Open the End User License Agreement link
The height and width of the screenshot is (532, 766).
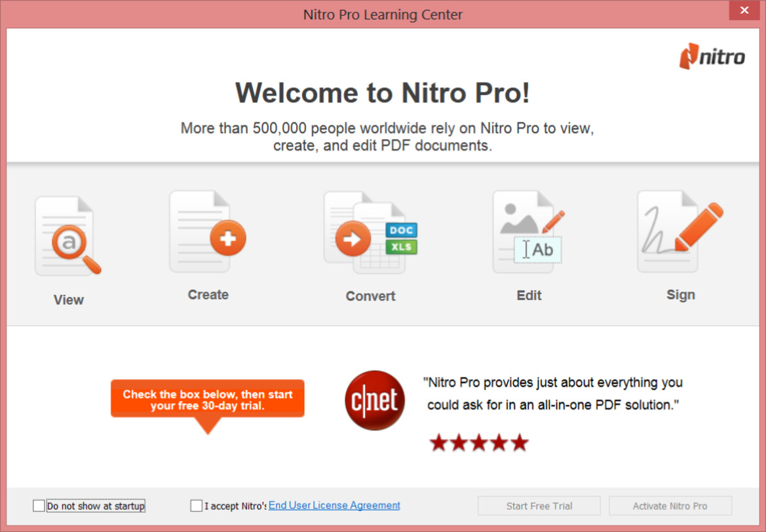click(334, 505)
